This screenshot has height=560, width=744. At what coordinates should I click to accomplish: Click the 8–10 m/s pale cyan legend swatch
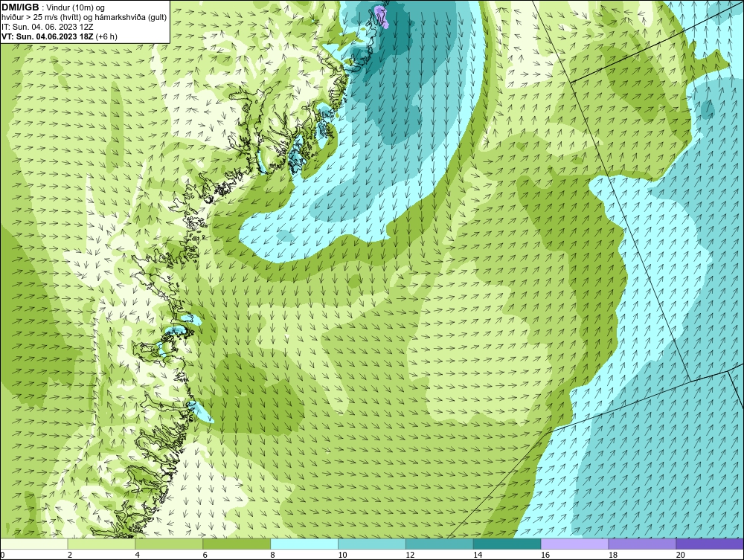(x=304, y=544)
